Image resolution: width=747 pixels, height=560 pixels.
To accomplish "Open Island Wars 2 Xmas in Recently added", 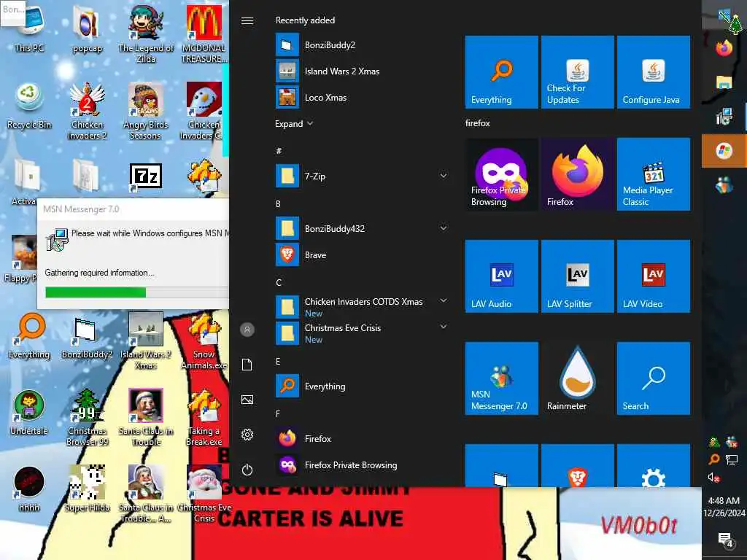I will (x=362, y=71).
